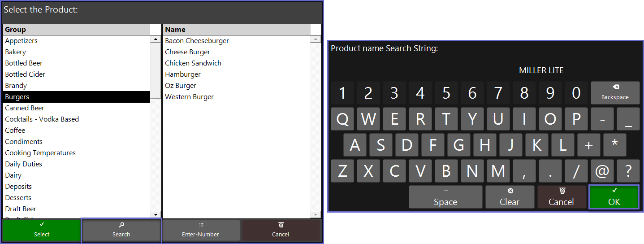This screenshot has height=244, width=644.
Task: Choose the Draft Beer group
Action: point(21,209)
